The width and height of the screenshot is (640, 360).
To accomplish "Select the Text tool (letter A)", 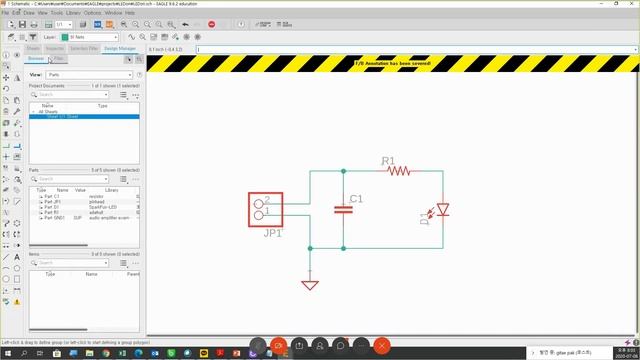I will (17, 257).
